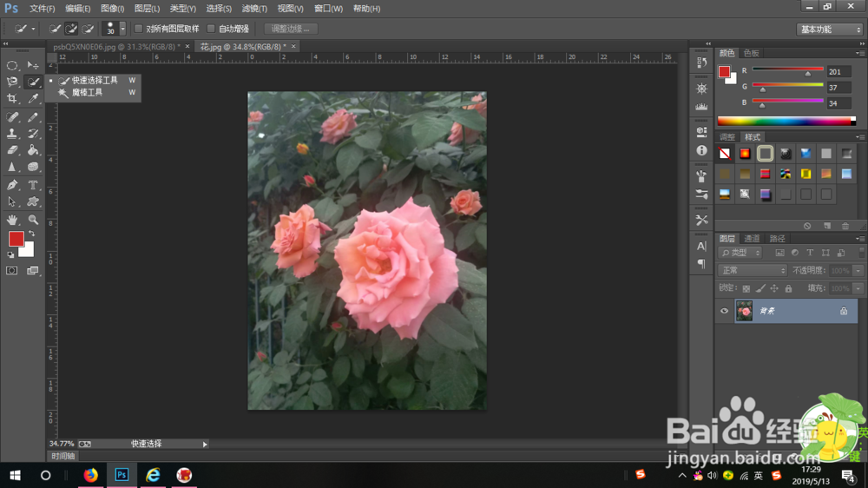This screenshot has height=488, width=868.
Task: Open 不透明度 opacity dropdown arrow
Action: pyautogui.click(x=858, y=271)
